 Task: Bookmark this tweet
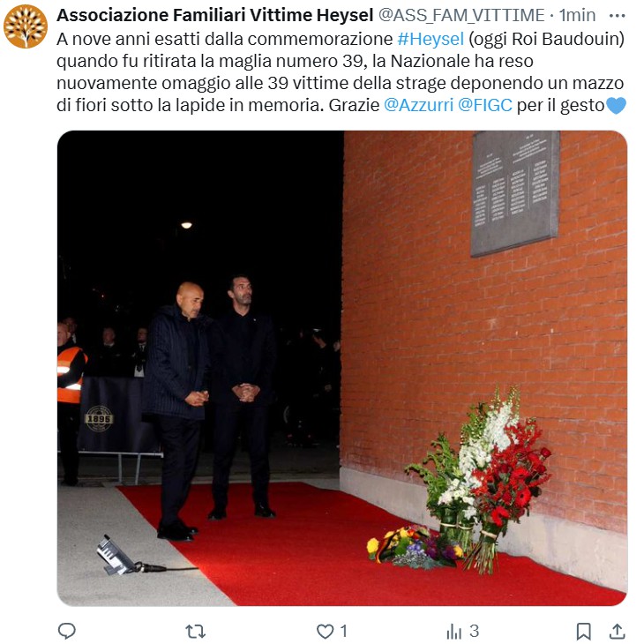coord(583,631)
